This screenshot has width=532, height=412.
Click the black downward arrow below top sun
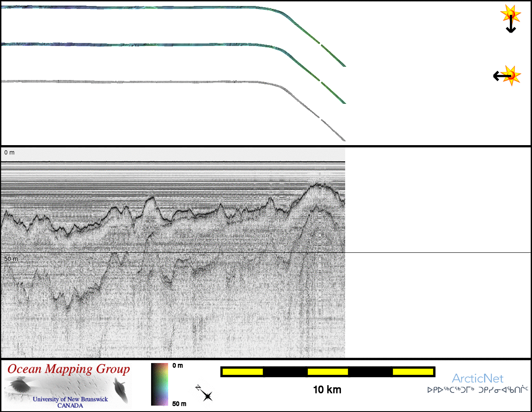[511, 26]
